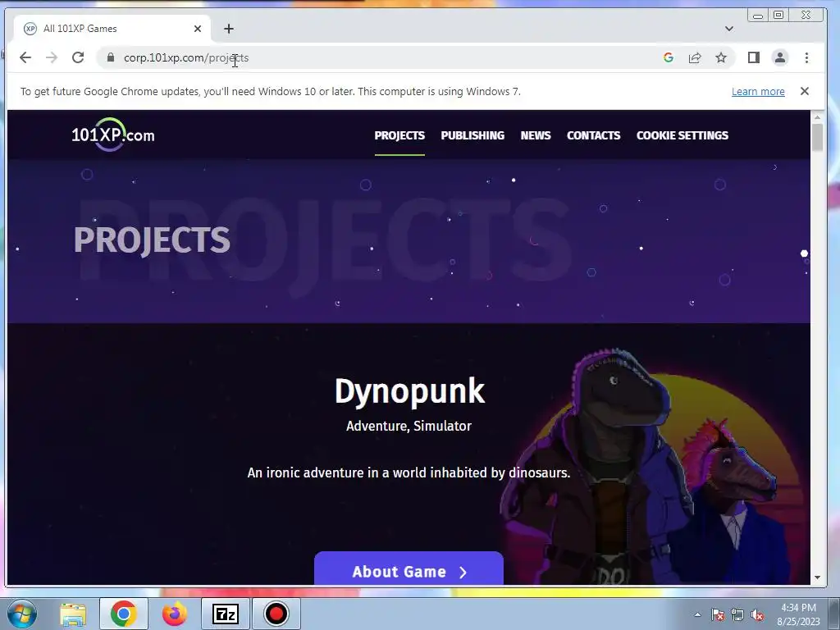Reload the current page
840x630 pixels.
tap(78, 58)
